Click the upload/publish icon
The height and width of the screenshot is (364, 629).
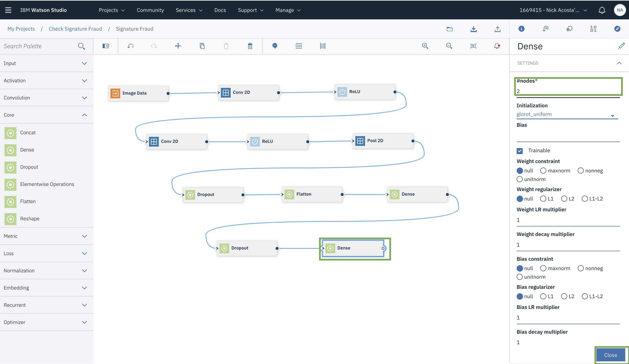pos(498,29)
